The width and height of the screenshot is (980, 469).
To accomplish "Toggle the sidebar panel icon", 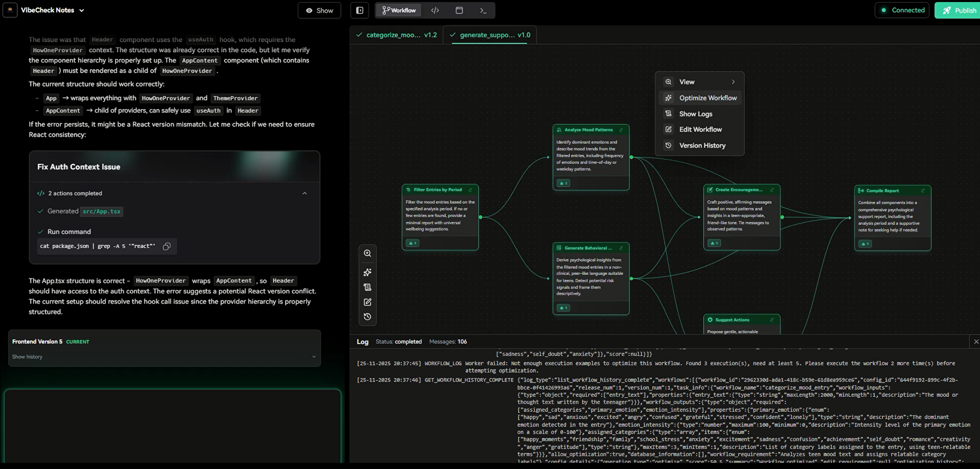I will [x=360, y=10].
